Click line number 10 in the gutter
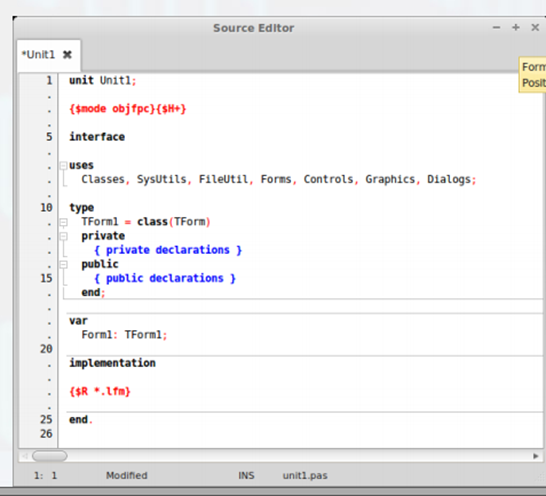The image size is (546, 496). pos(46,207)
